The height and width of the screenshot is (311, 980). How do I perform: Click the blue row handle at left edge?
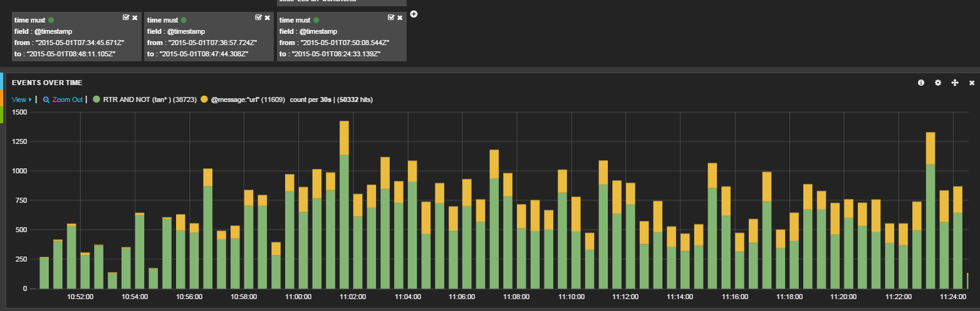coord(2,81)
